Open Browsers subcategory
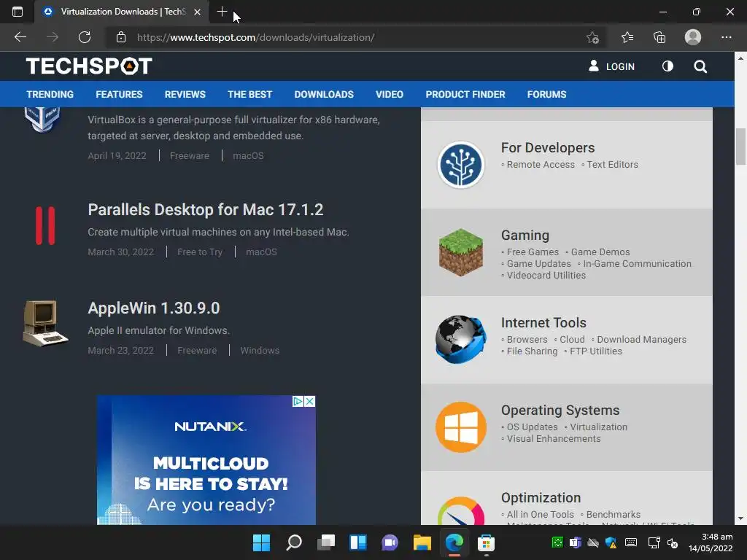Screen dimensions: 747x560 (527, 340)
